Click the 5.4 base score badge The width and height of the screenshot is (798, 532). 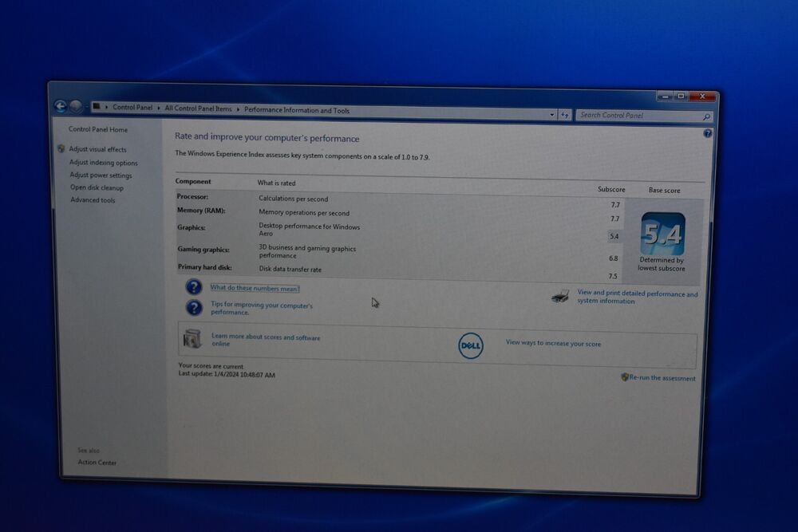pos(662,234)
